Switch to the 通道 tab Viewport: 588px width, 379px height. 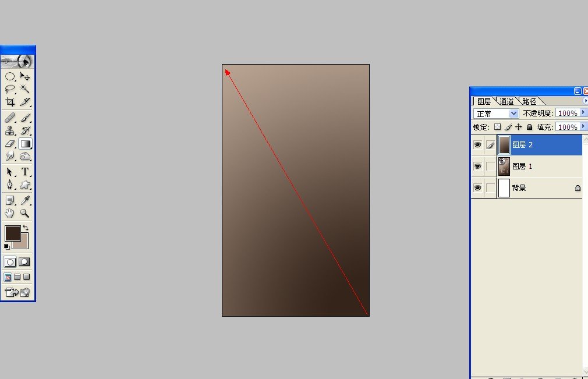click(x=506, y=101)
